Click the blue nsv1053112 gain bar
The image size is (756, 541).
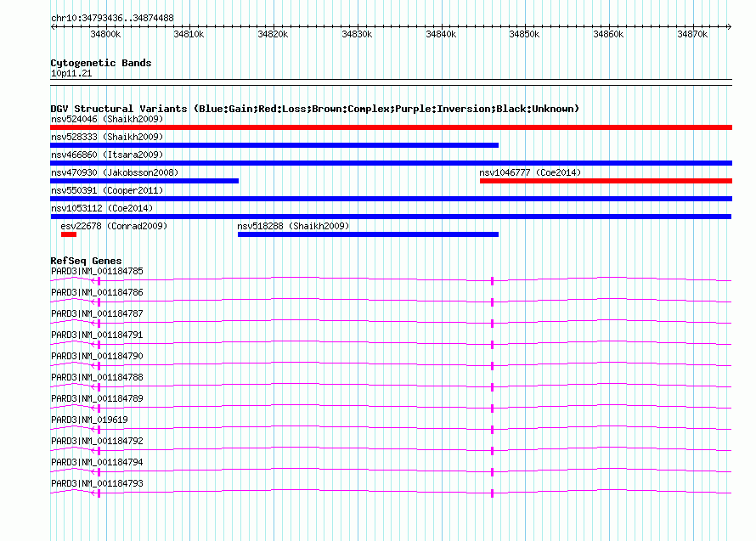(x=391, y=217)
